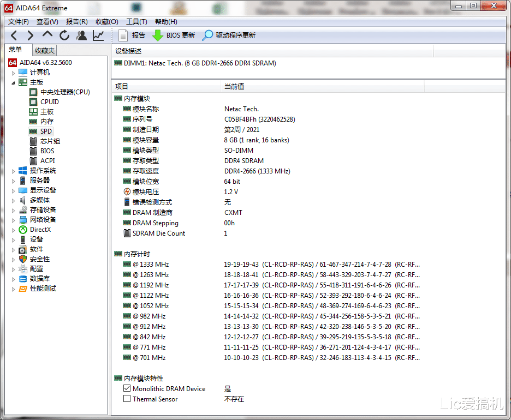Click the back navigation arrow
The width and height of the screenshot is (511, 420).
click(14, 35)
